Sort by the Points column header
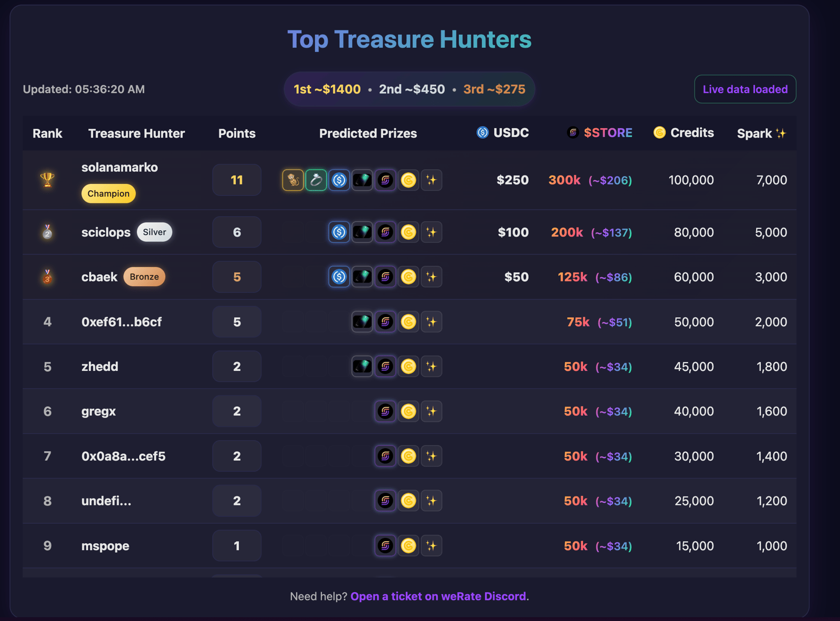Screen dimensions: 840x621 tap(237, 133)
